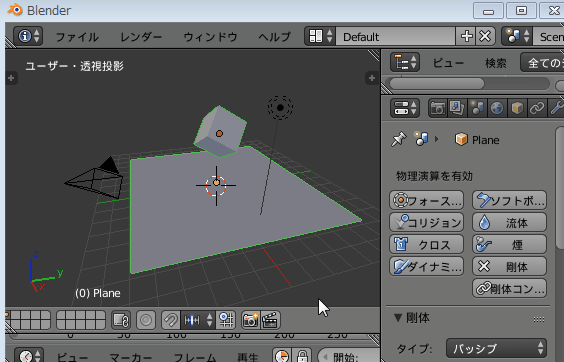Image resolution: width=564 pixels, height=362 pixels.
Task: Switch to the World properties tab
Action: [497, 108]
